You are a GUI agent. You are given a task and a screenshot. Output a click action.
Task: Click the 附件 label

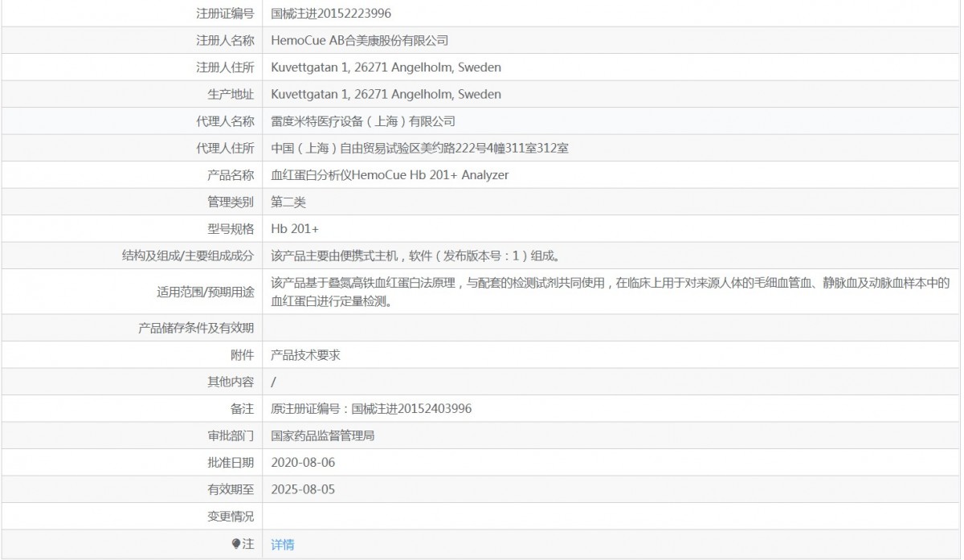[242, 354]
